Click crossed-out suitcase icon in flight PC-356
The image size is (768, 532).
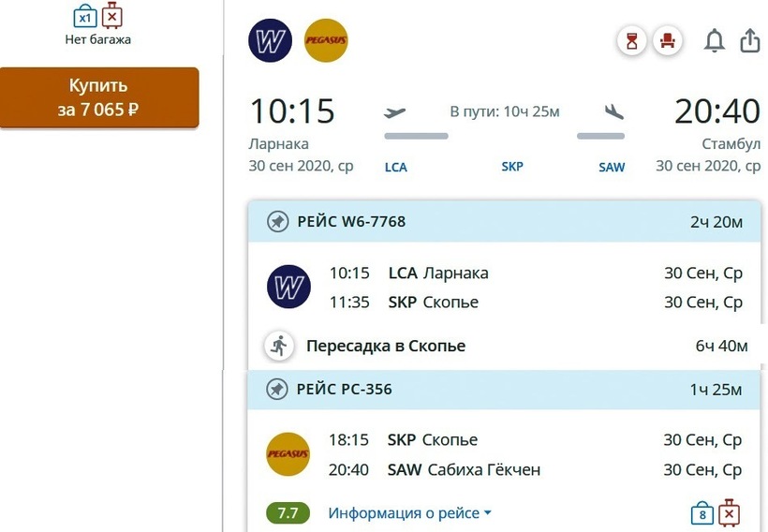[x=729, y=512]
